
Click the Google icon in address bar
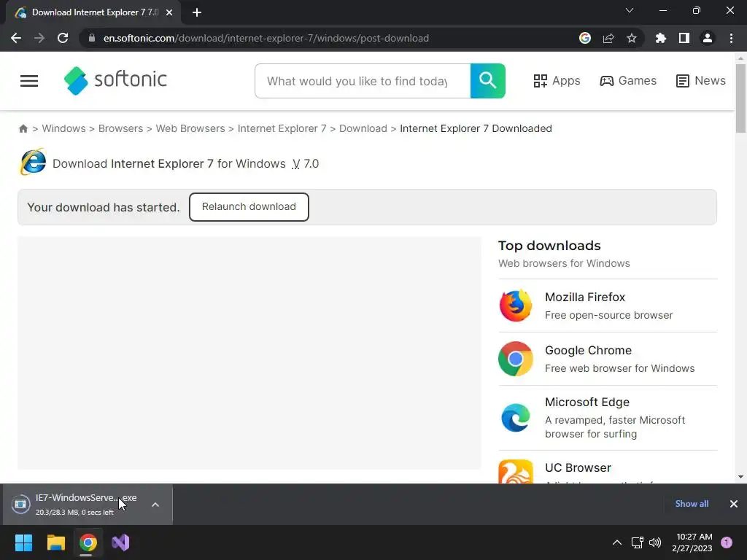coord(585,38)
